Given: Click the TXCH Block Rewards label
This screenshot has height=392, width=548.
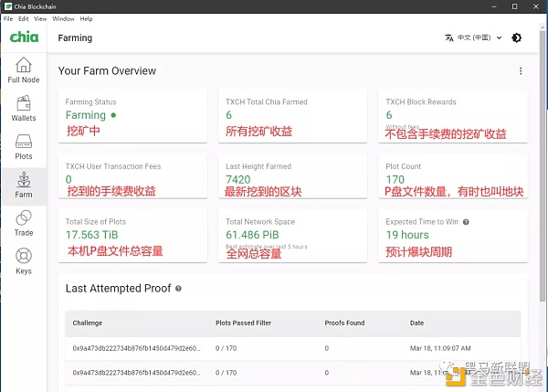Looking at the screenshot, I should [x=421, y=102].
